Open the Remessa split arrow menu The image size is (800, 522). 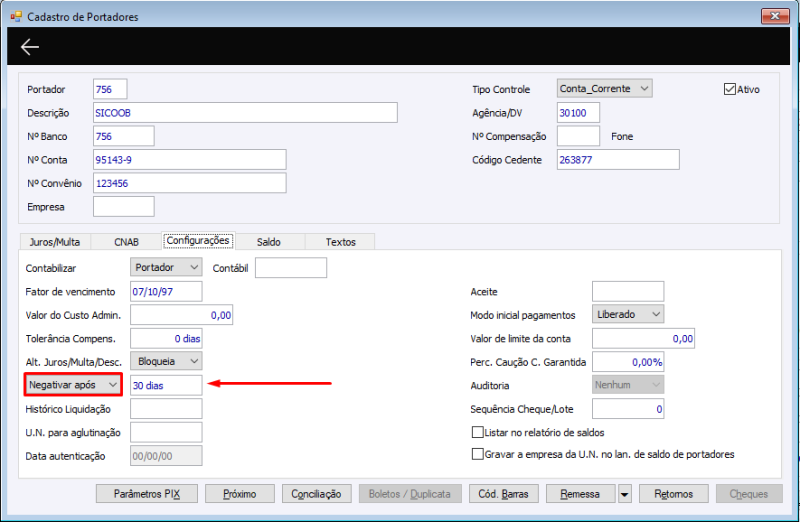coord(624,494)
